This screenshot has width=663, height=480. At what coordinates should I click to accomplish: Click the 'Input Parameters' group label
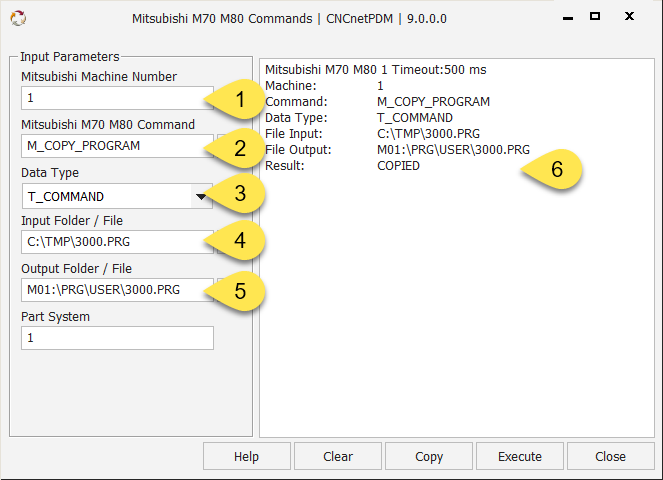70,57
